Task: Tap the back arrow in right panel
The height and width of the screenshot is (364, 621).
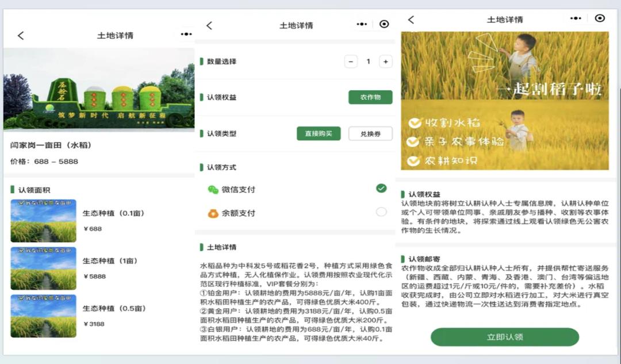Action: [411, 20]
